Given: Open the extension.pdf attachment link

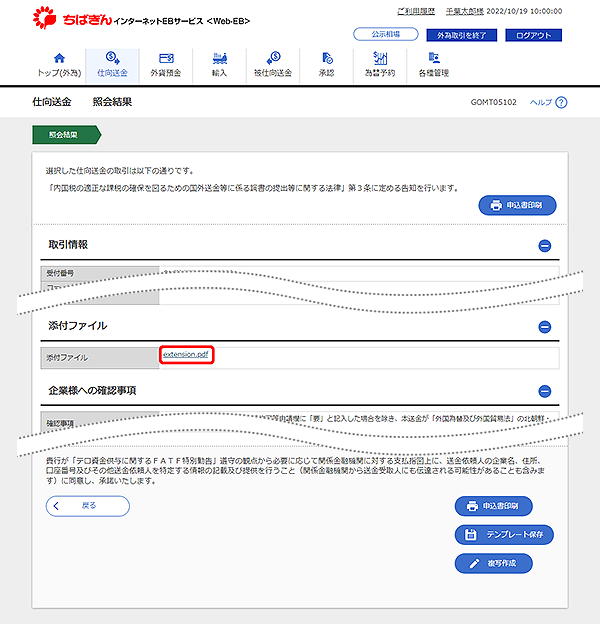Looking at the screenshot, I should [x=186, y=354].
